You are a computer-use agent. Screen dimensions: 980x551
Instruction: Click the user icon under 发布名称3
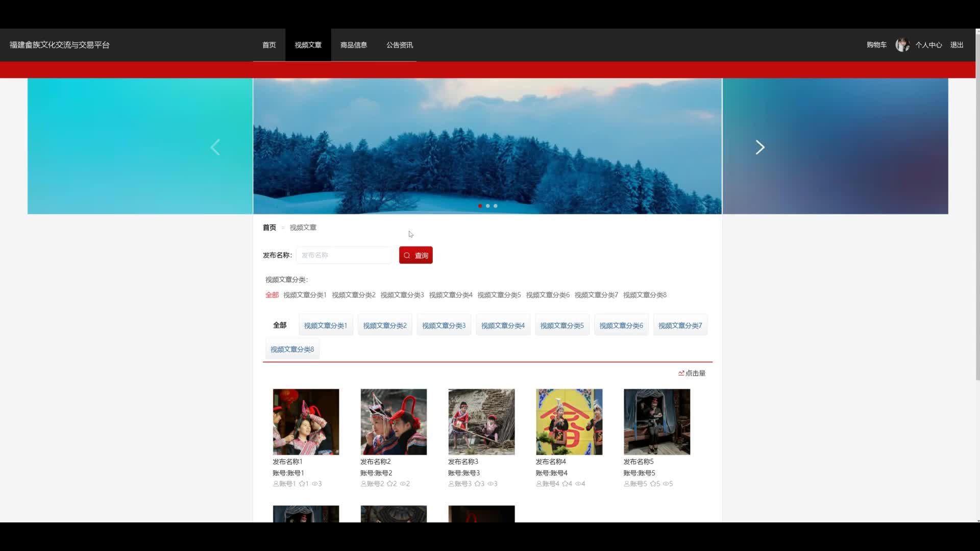click(451, 484)
